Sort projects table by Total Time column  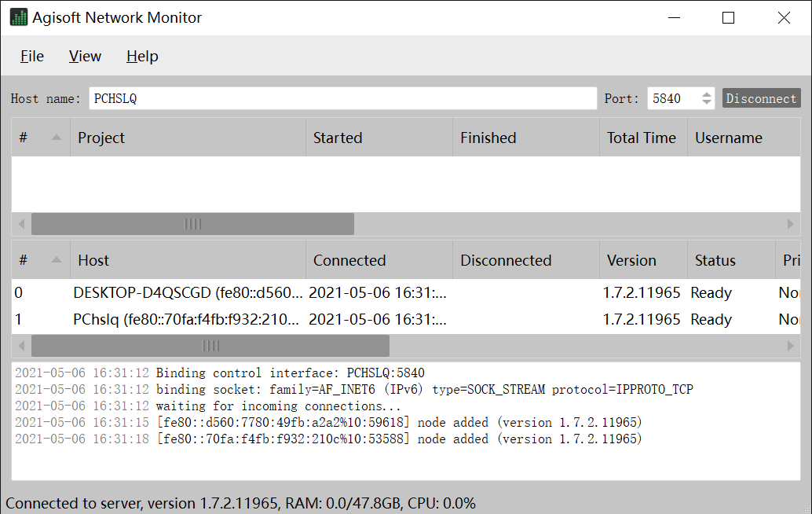click(643, 138)
